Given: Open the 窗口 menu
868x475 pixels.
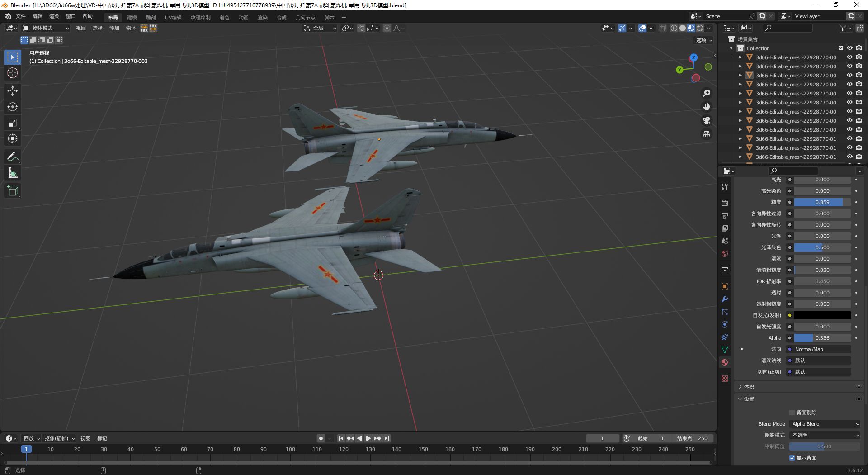Looking at the screenshot, I should coord(71,17).
